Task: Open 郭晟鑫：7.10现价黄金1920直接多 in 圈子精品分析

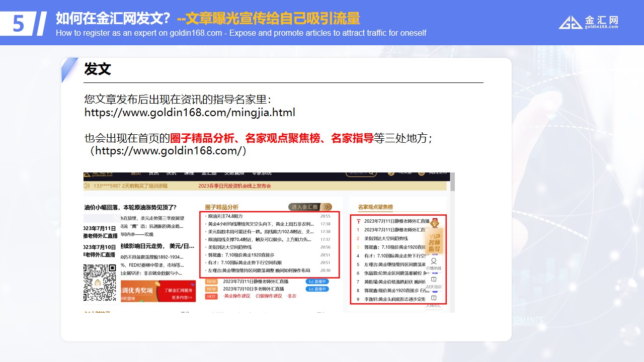Action: [241, 255]
